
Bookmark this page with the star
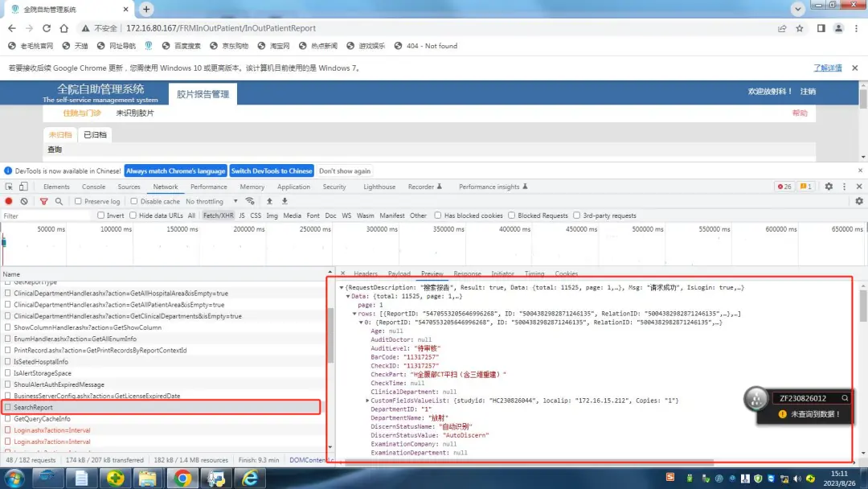pos(800,28)
